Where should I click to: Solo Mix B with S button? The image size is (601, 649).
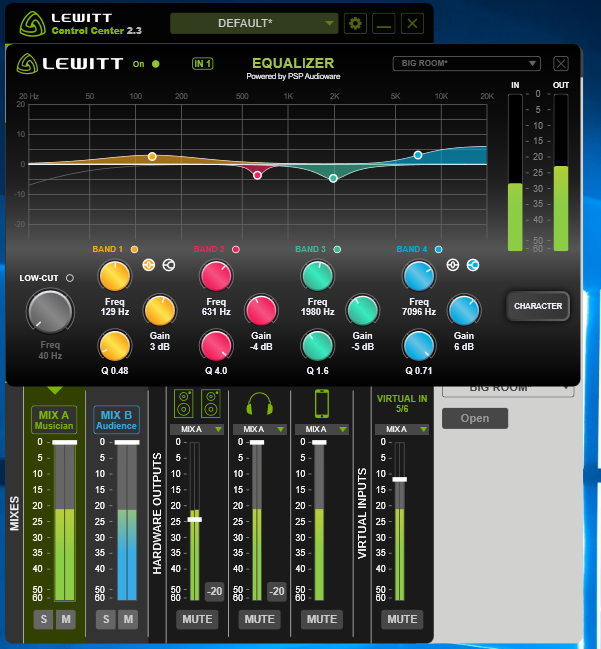pyautogui.click(x=106, y=619)
